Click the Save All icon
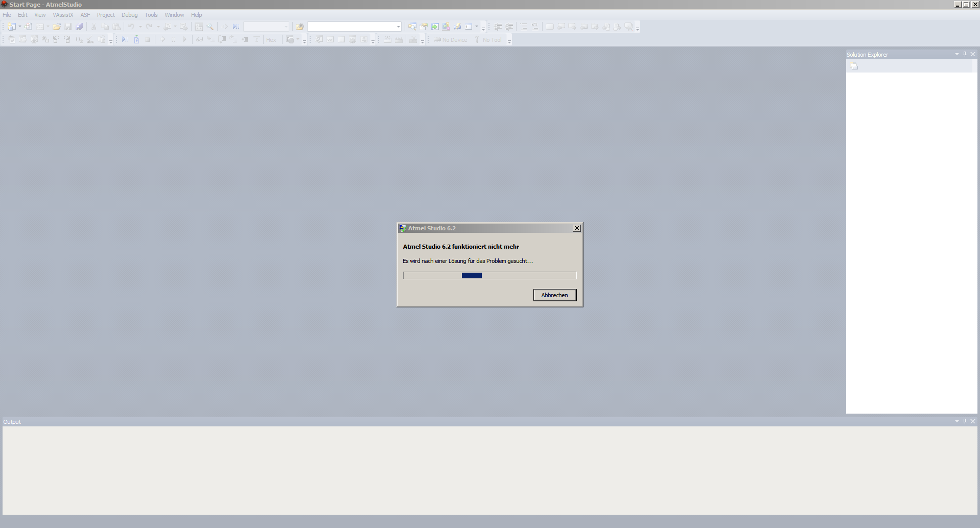This screenshot has height=528, width=980. tap(79, 27)
